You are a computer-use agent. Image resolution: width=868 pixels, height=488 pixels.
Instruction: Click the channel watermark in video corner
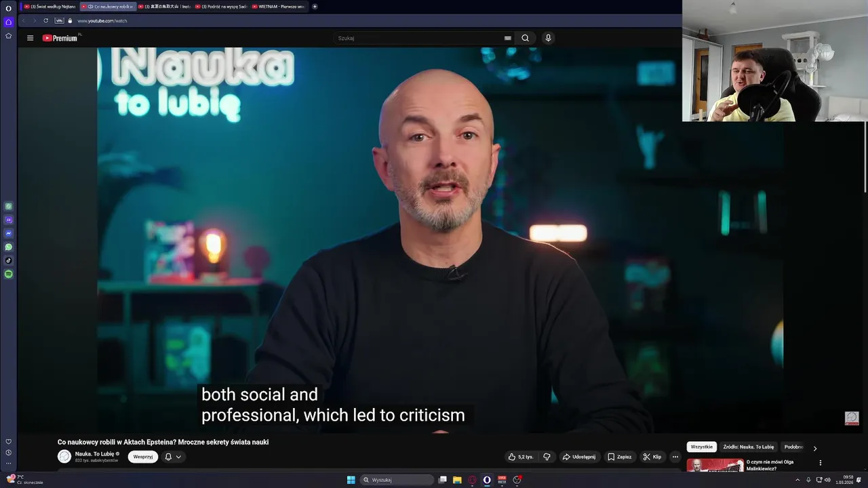pyautogui.click(x=852, y=418)
